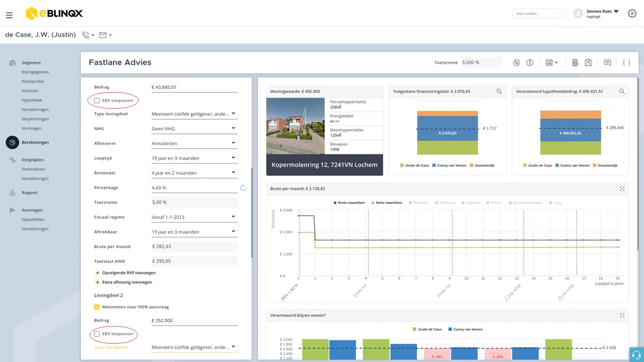The height and width of the screenshot is (362, 644).
Task: Open the settings gear icon
Action: (x=632, y=13)
